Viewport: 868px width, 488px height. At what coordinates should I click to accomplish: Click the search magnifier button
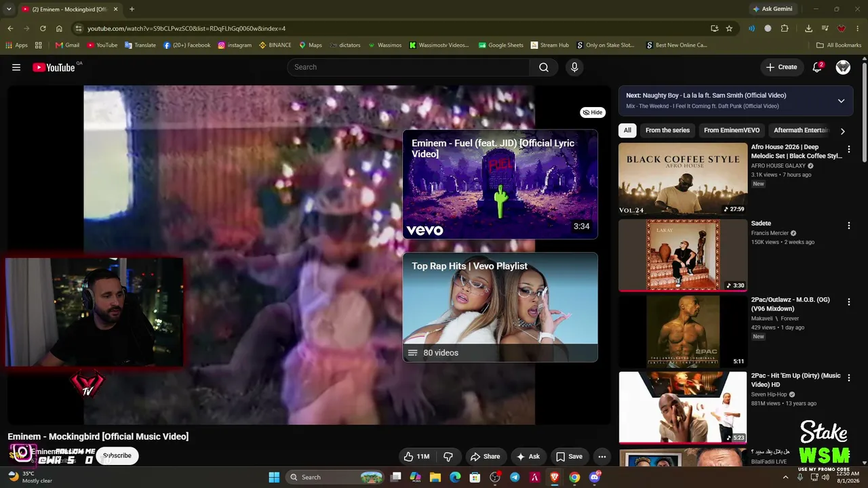(544, 67)
